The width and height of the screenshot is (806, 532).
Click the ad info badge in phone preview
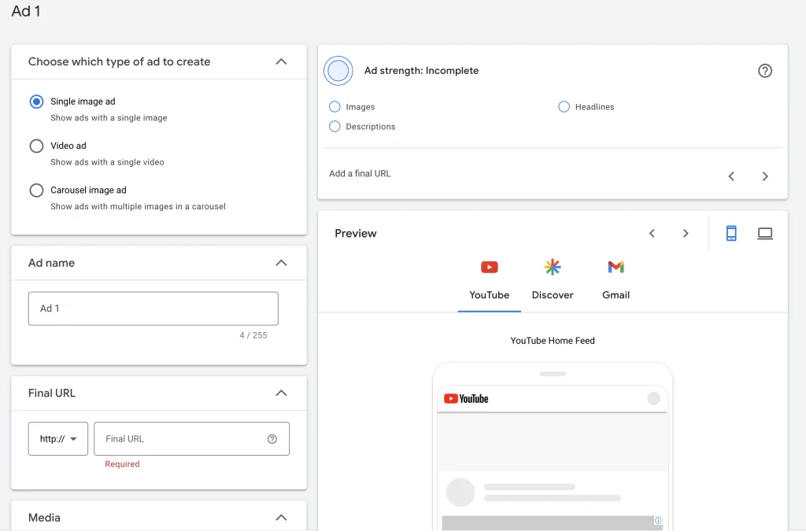coord(658,521)
